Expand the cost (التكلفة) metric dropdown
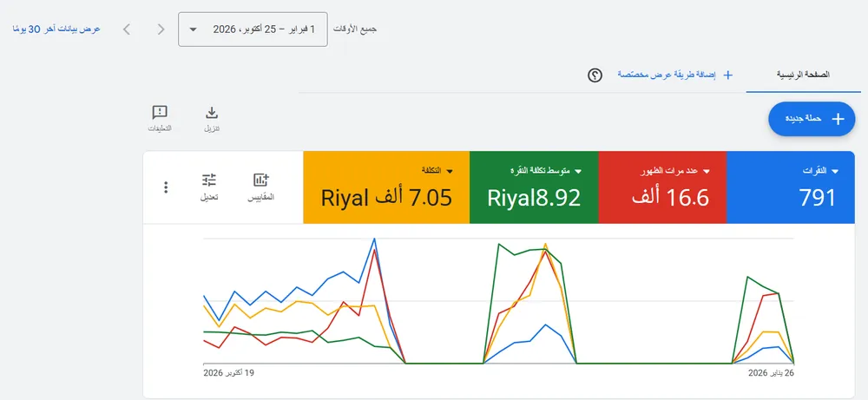This screenshot has width=868, height=400. (x=450, y=172)
